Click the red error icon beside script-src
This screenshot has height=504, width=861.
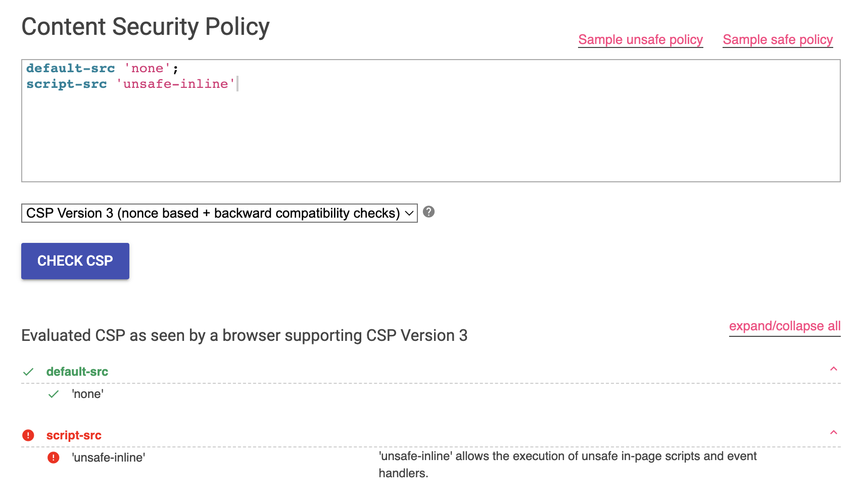[28, 435]
